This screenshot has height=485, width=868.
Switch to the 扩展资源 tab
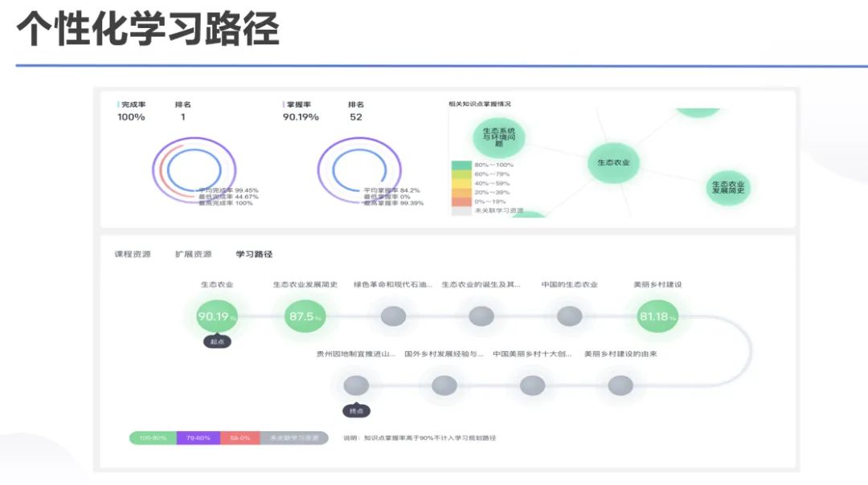click(x=193, y=255)
